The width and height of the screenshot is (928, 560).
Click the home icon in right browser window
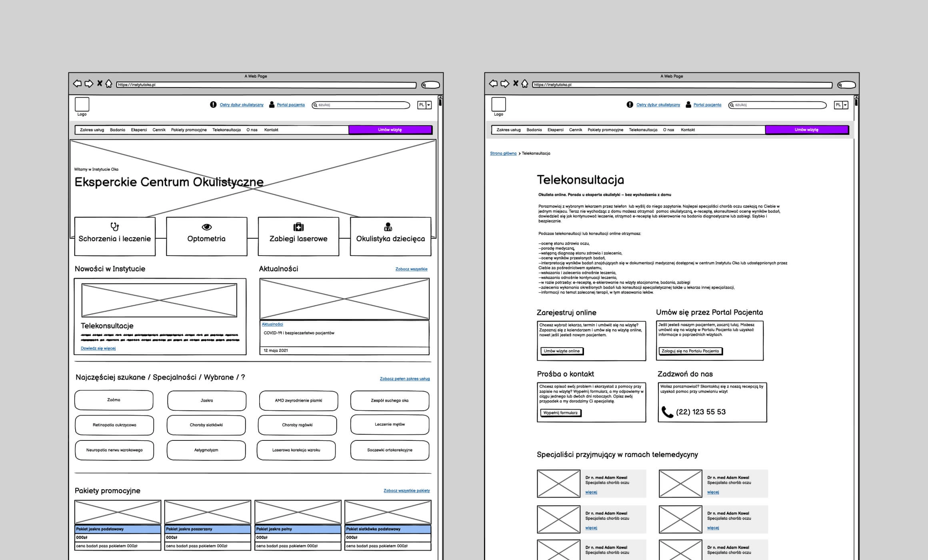(x=525, y=84)
